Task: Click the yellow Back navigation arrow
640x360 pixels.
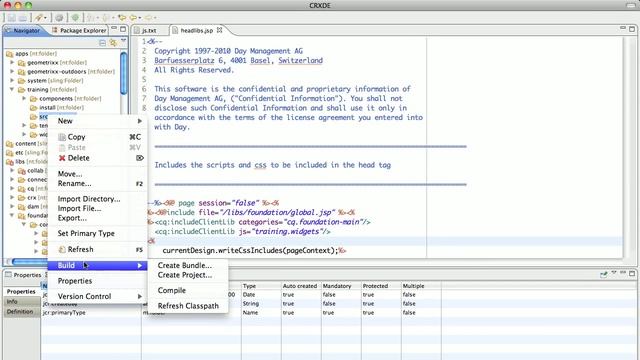Action: 133,18
